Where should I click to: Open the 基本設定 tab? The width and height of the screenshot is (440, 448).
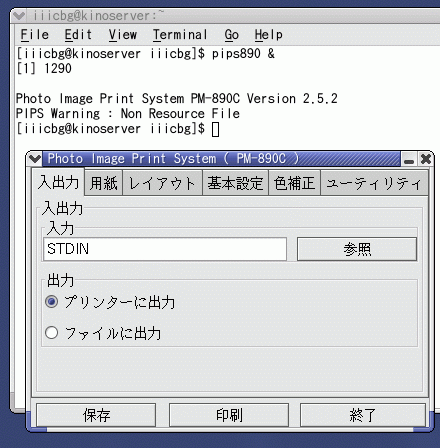point(235,183)
